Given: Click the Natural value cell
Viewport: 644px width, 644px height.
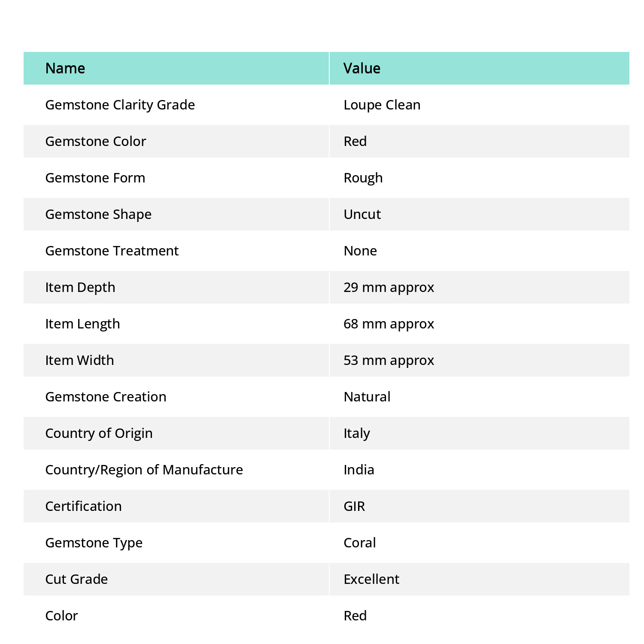Looking at the screenshot, I should tap(480, 397).
